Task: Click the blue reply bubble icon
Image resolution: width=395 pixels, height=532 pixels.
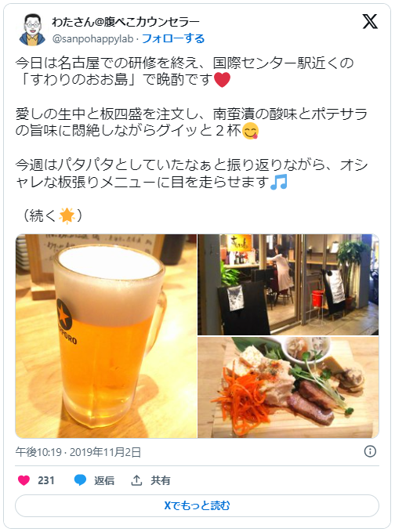Action: point(81,480)
